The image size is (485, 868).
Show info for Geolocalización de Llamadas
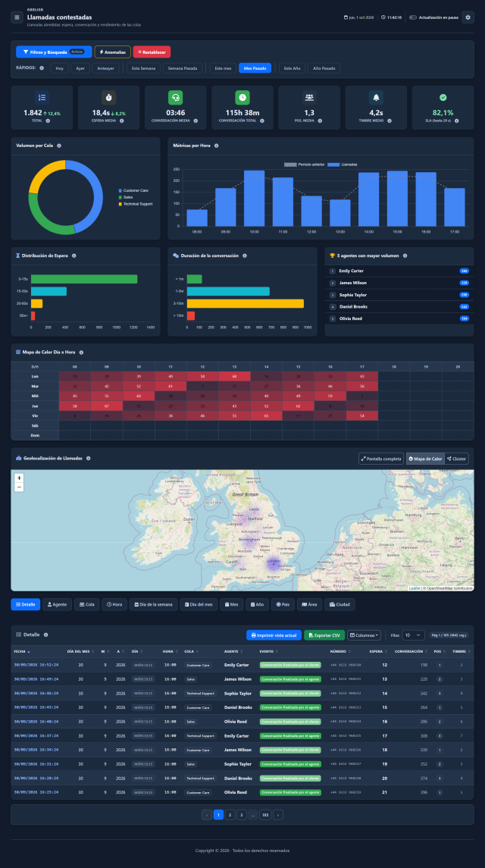[87, 459]
